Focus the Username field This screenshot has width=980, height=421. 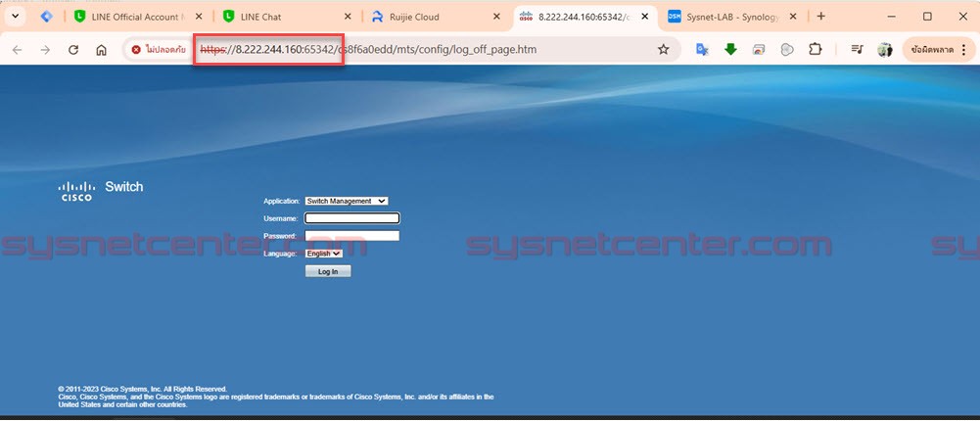point(351,218)
